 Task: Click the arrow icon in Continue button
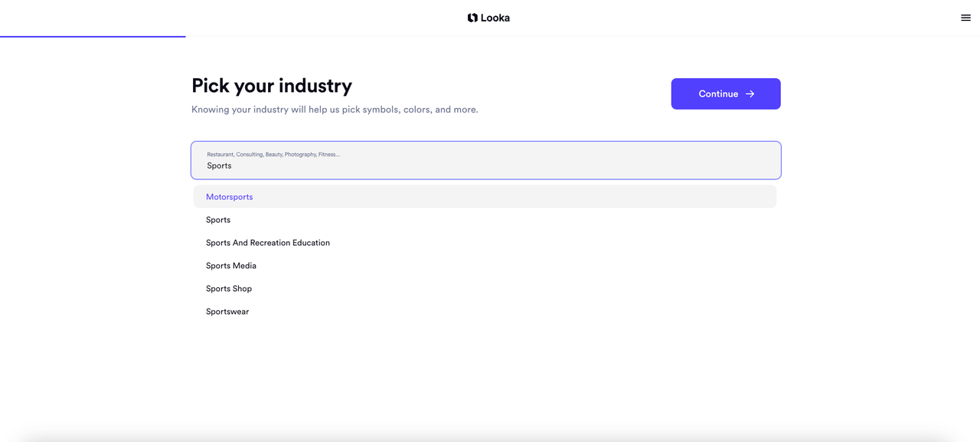[750, 94]
